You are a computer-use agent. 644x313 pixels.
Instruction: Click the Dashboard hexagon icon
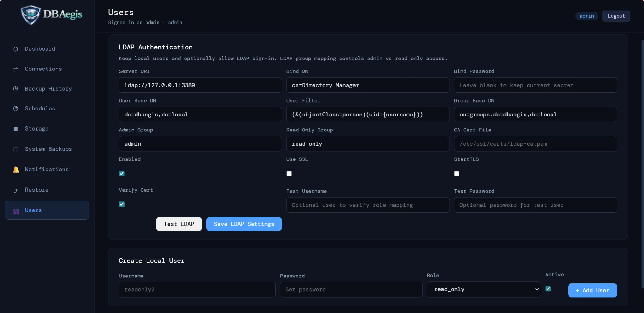pos(15,49)
